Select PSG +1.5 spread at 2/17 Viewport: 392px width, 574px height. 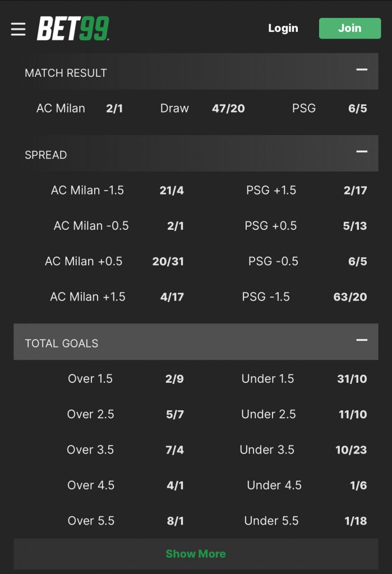point(306,191)
